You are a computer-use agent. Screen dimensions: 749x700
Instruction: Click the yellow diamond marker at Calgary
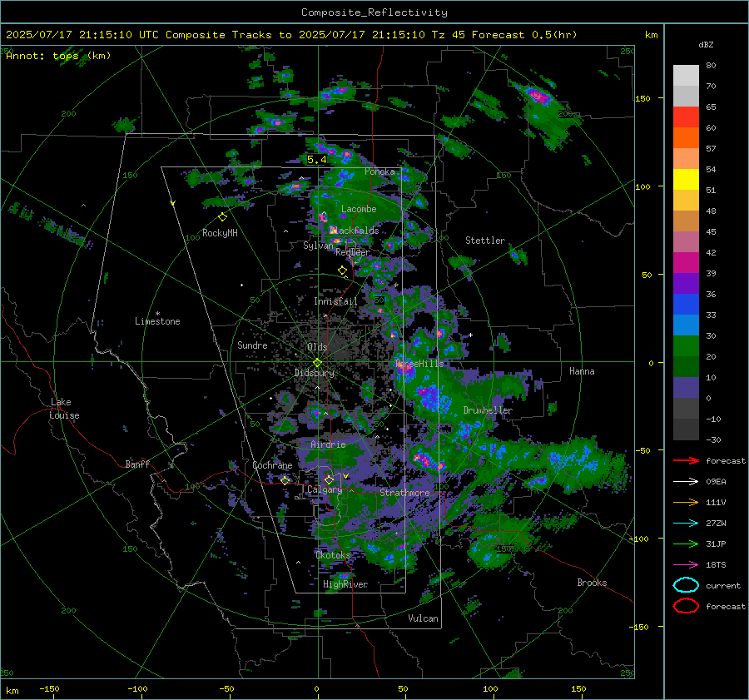point(329,479)
